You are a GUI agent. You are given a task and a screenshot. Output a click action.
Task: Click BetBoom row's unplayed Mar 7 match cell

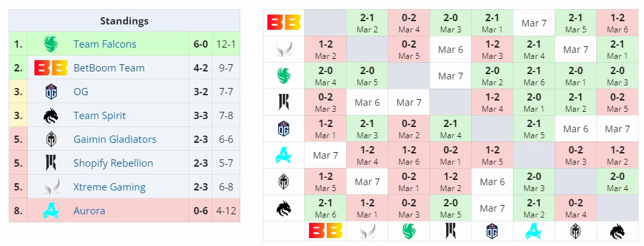534,23
